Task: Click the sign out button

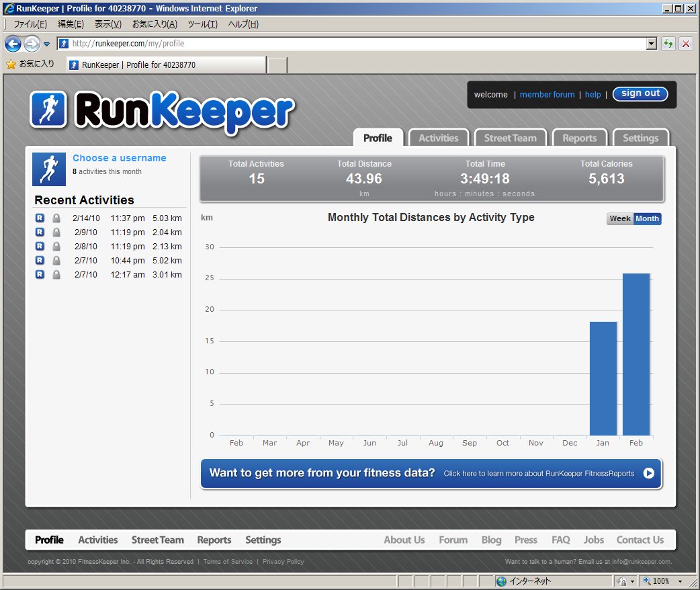Action: pos(640,94)
